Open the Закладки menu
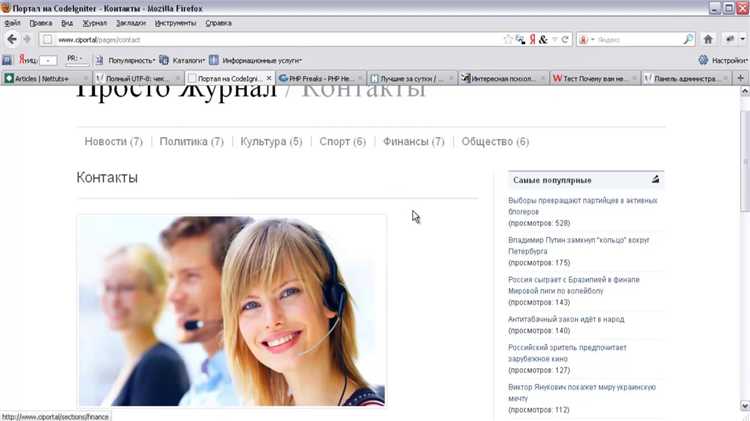 [131, 23]
